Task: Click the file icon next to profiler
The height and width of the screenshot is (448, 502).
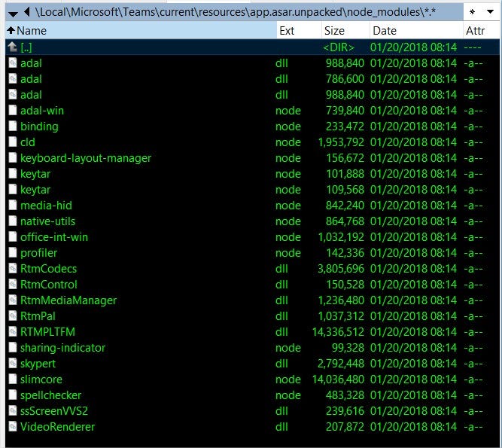Action: 13,253
